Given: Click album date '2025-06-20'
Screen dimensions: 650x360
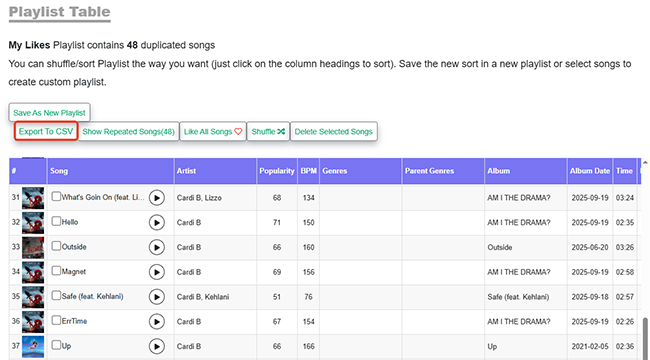Looking at the screenshot, I should [590, 248].
